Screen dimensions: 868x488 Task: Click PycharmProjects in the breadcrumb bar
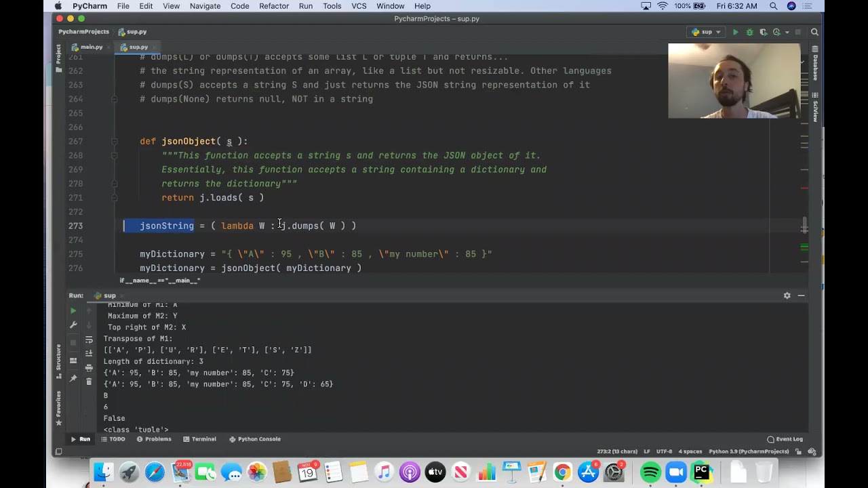[x=83, y=32]
